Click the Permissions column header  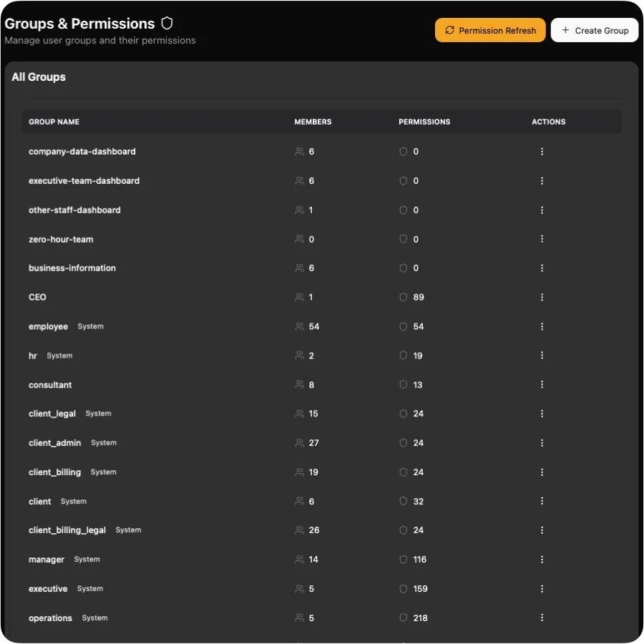click(424, 122)
